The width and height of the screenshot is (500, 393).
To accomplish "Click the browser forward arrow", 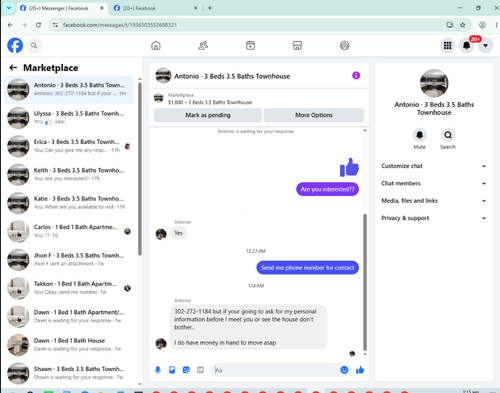I will coord(24,25).
